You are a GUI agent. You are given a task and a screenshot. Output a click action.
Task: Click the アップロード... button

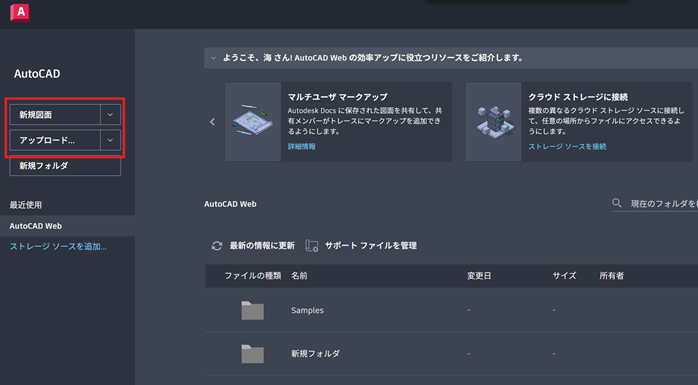click(x=55, y=140)
